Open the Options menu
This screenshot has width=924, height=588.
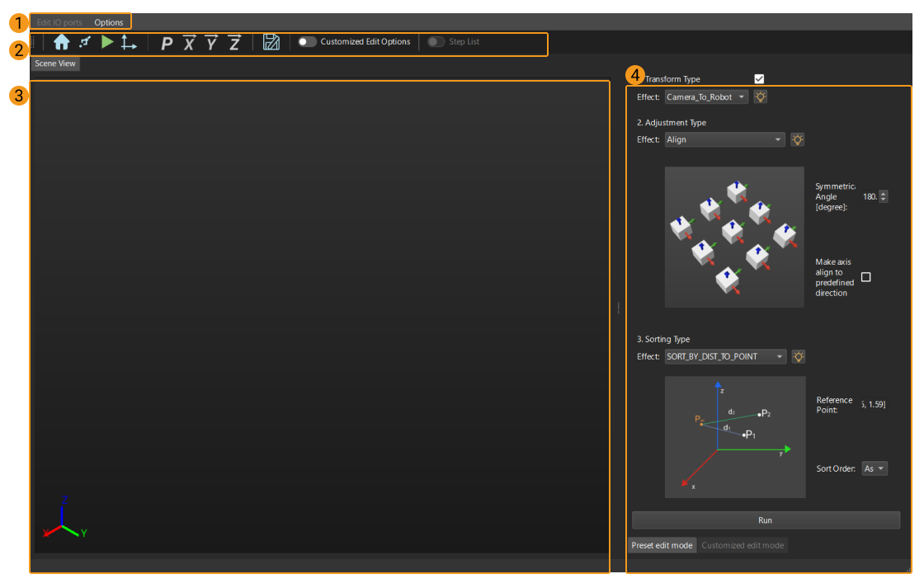point(108,22)
